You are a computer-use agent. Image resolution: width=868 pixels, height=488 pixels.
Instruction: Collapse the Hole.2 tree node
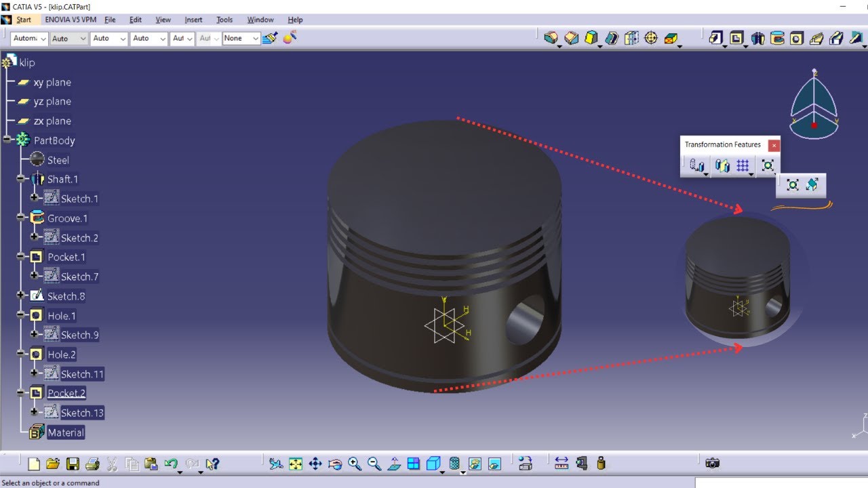pos(21,354)
